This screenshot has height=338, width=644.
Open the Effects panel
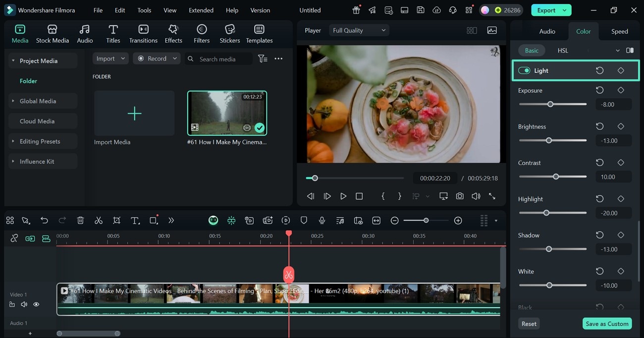click(x=173, y=34)
